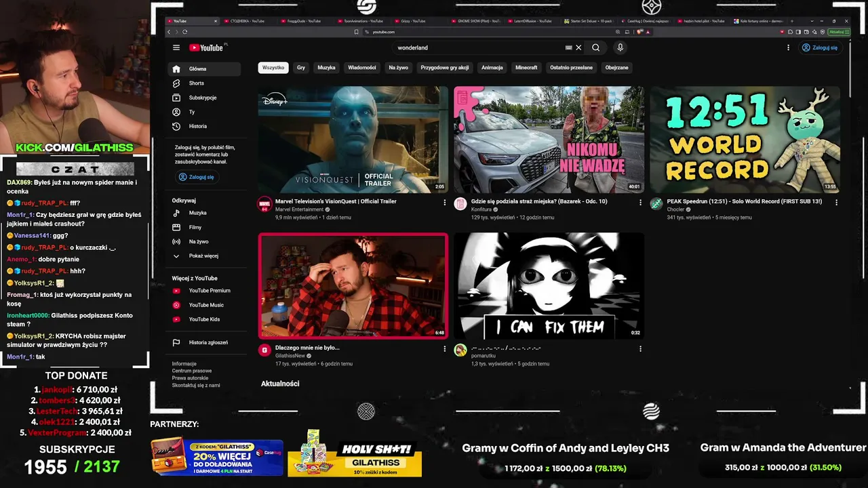Select the Muzyka filter chip
The width and height of the screenshot is (868, 488).
pyautogui.click(x=327, y=68)
